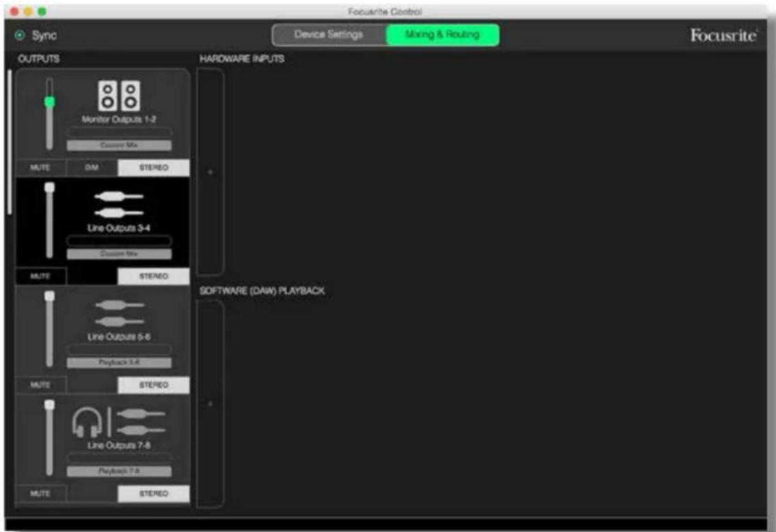Click the speaker icon of Monitor Outputs 1-2
This screenshot has width=776, height=532.
(119, 95)
